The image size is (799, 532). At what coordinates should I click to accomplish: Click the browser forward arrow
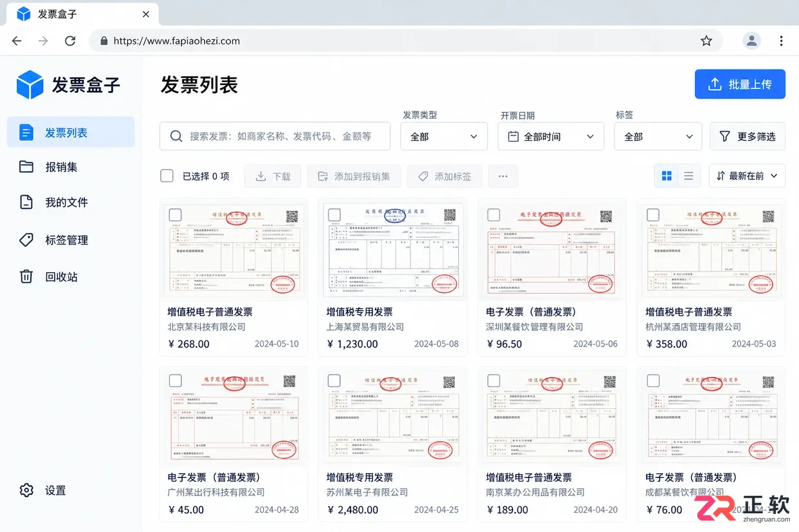point(43,41)
